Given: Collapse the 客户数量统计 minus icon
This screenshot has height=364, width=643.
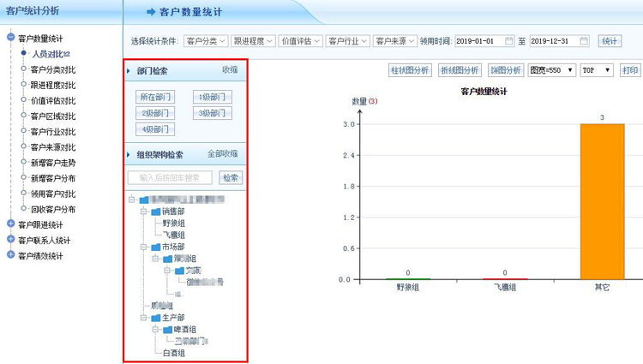Looking at the screenshot, I should tap(10, 38).
